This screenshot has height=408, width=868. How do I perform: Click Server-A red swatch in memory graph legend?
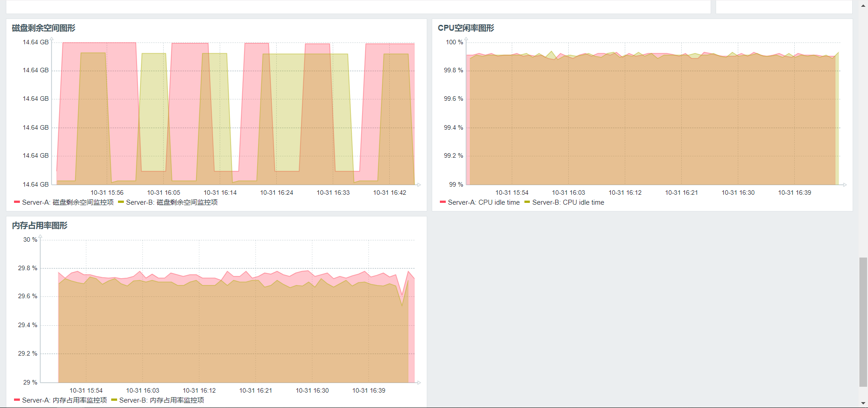[x=17, y=400]
